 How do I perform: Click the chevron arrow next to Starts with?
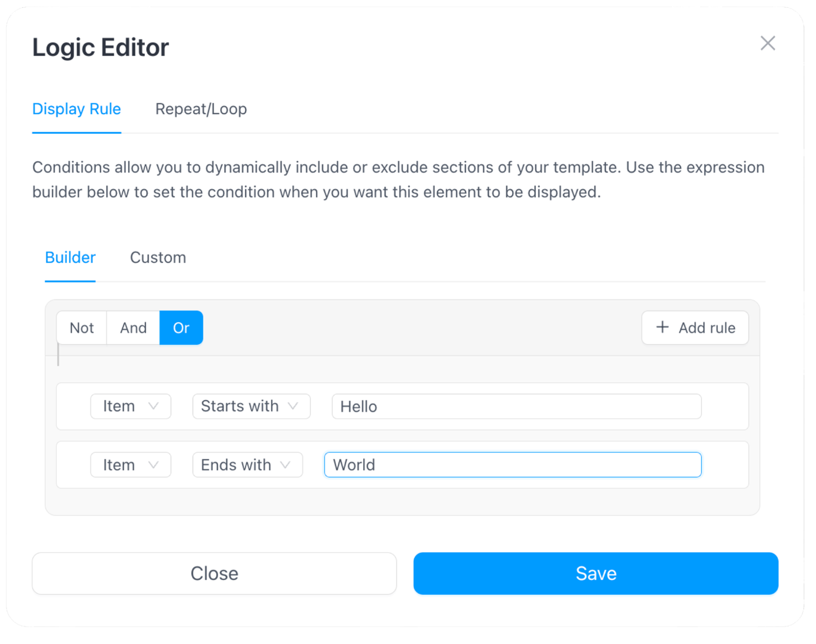[x=293, y=406]
